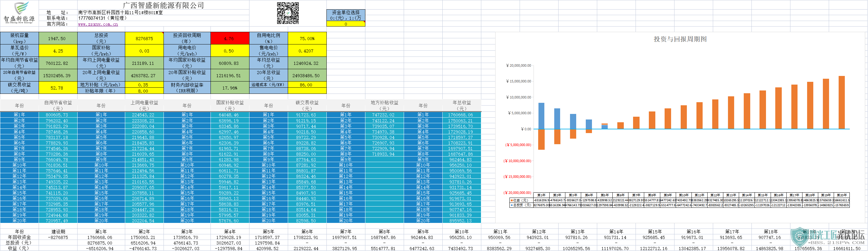Select the 碳交易收益(元) column header

click(307, 105)
